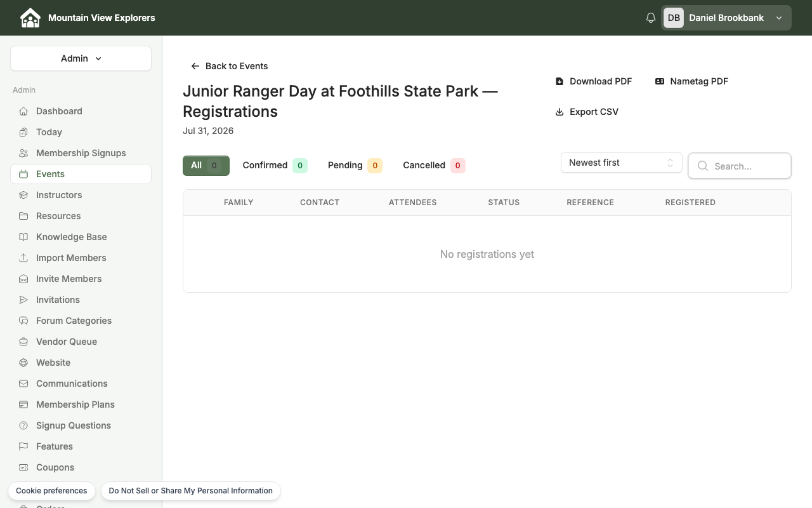The height and width of the screenshot is (508, 812).
Task: Switch to the Cancelled tab
Action: tap(434, 166)
